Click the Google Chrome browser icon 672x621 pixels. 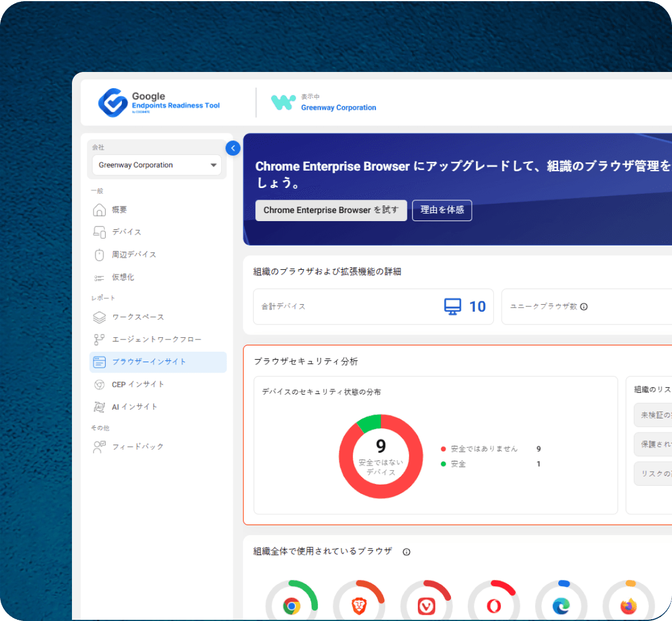point(291,606)
